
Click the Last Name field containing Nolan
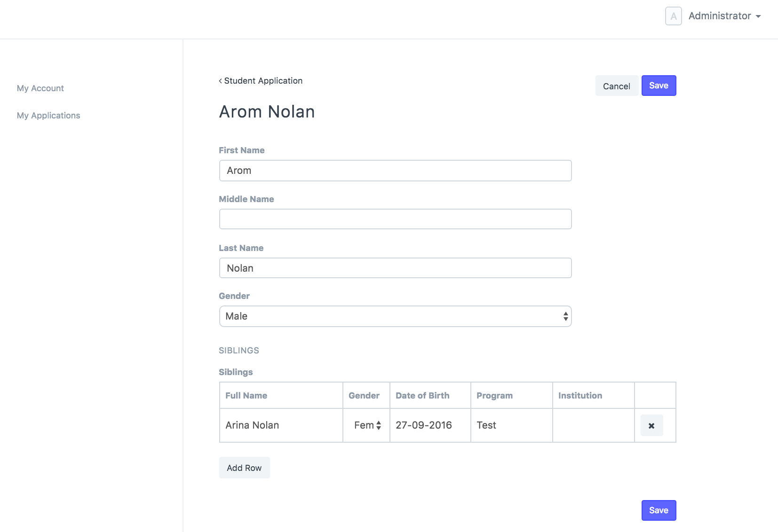coord(395,267)
